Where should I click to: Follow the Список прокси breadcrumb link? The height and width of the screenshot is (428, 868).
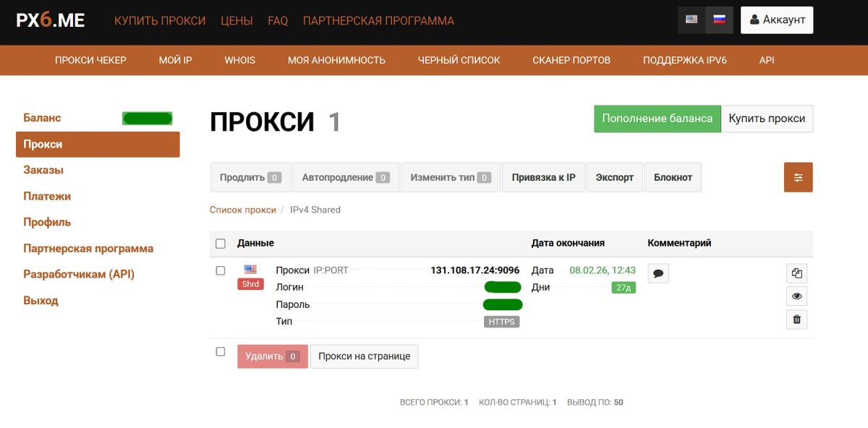tap(242, 210)
